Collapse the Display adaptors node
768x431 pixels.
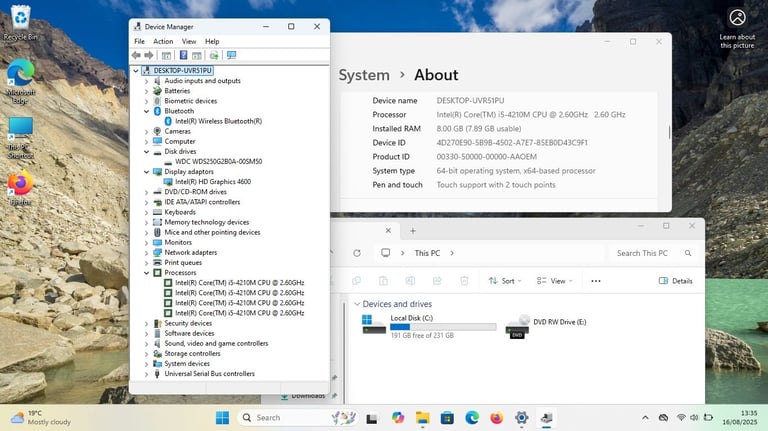tap(146, 172)
